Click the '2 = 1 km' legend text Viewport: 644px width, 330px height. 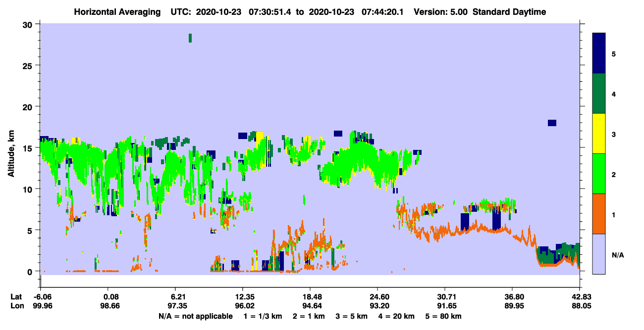[309, 316]
